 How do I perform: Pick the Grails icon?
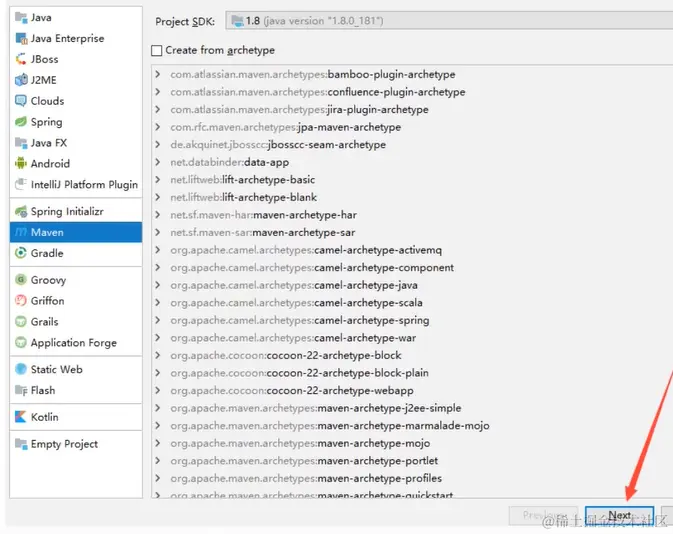click(x=21, y=322)
